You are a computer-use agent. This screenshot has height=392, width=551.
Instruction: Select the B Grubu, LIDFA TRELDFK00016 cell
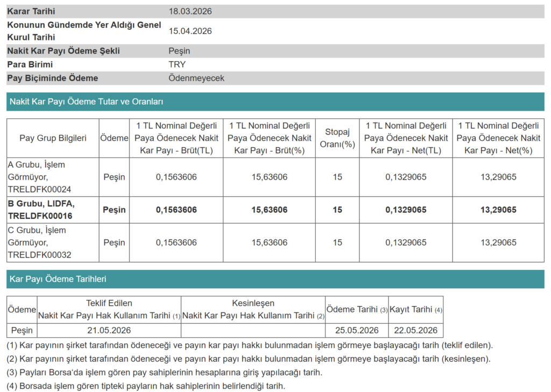click(x=53, y=210)
